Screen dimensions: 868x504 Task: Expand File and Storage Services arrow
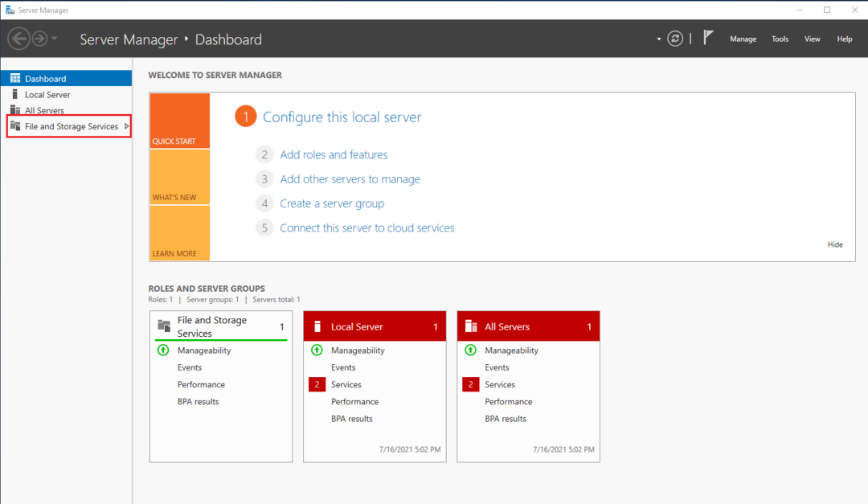coord(127,126)
